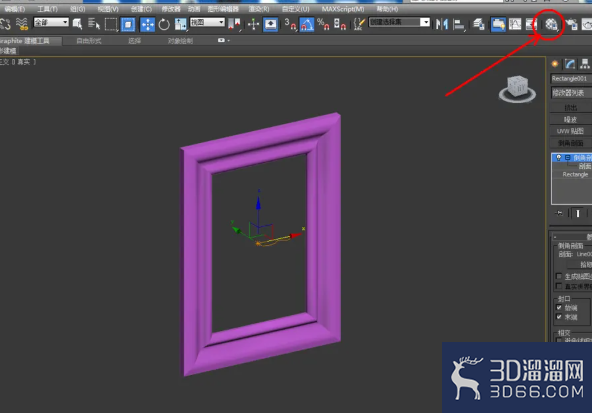Click the Pin Stack icon
Viewport: 592px width, 413px height.
coord(559,213)
